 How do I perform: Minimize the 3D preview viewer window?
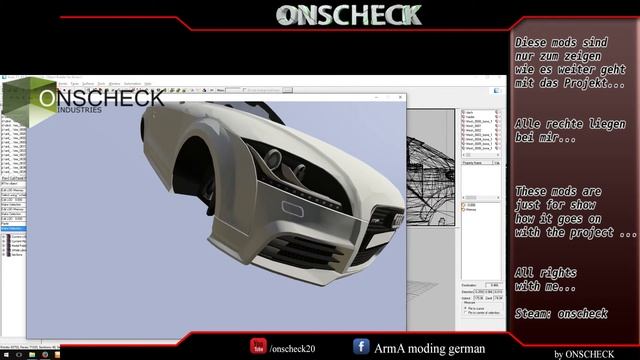coord(376,97)
